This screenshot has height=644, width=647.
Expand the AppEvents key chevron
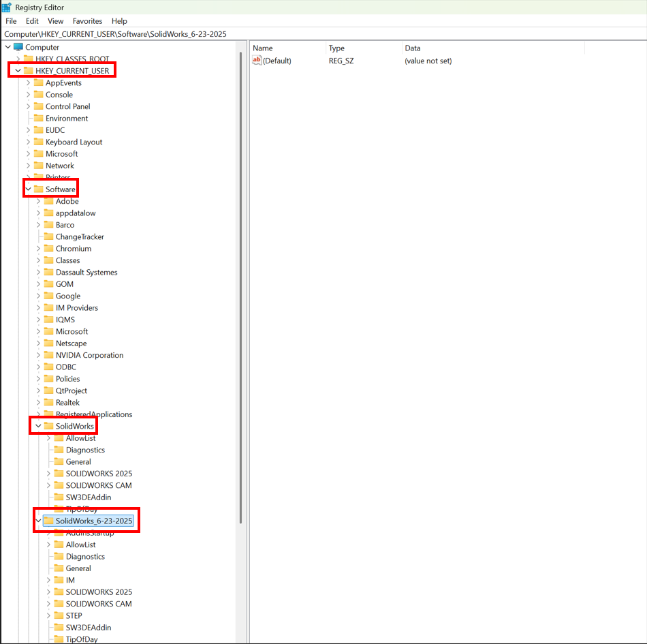point(28,82)
